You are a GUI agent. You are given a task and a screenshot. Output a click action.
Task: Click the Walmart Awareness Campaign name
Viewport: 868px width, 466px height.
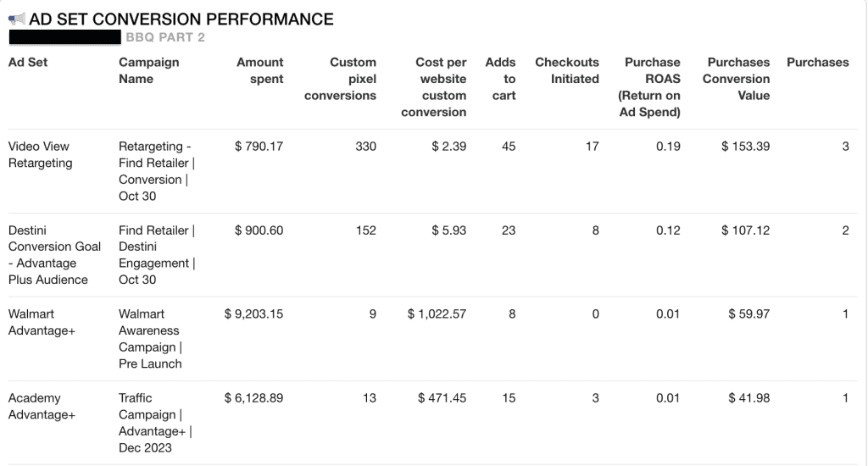(x=150, y=339)
